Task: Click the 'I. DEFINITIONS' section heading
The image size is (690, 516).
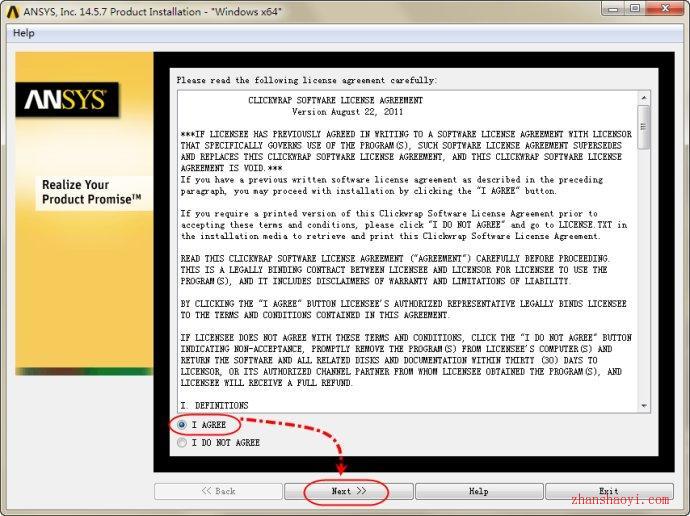Action: (x=214, y=405)
